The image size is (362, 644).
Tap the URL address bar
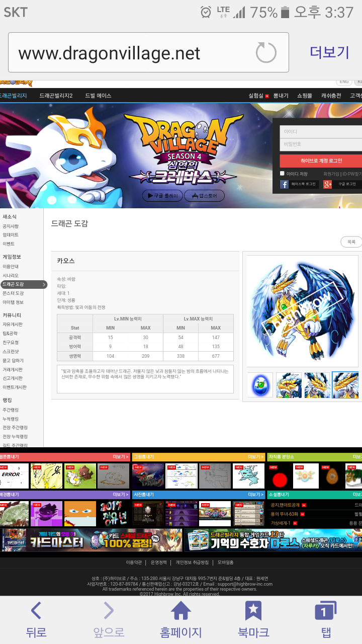pyautogui.click(x=131, y=53)
